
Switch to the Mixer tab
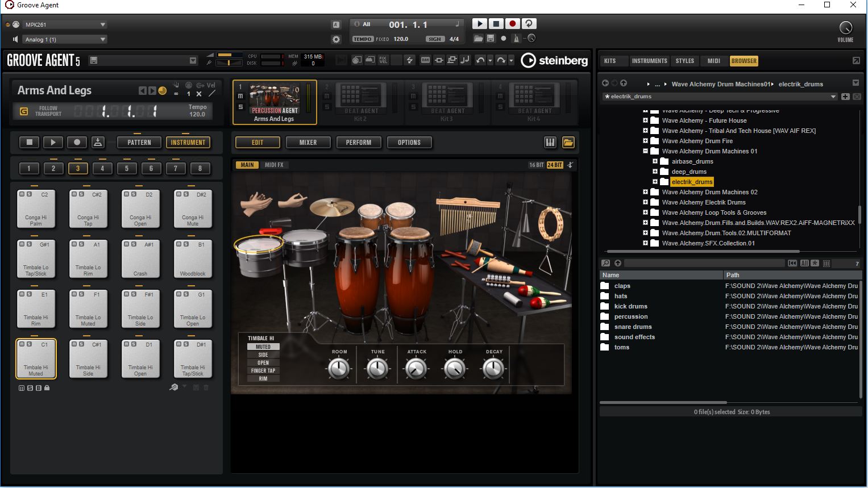tap(308, 143)
